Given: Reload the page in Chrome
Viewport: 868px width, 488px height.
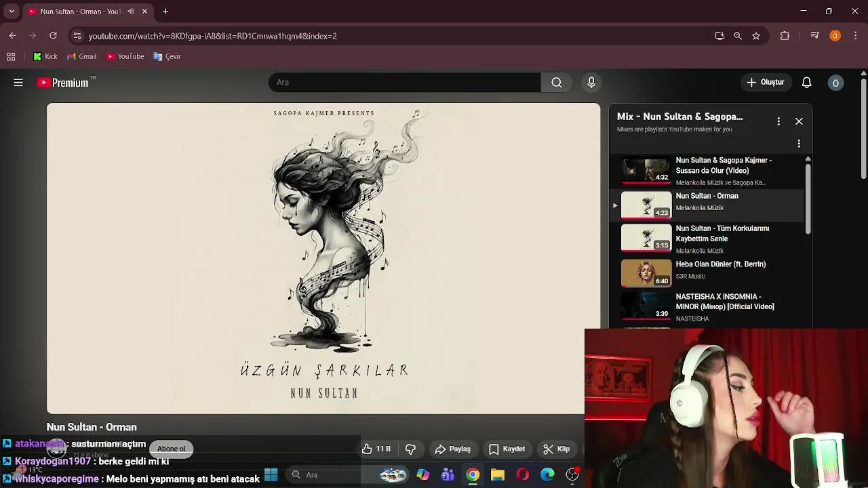Looking at the screenshot, I should point(53,36).
